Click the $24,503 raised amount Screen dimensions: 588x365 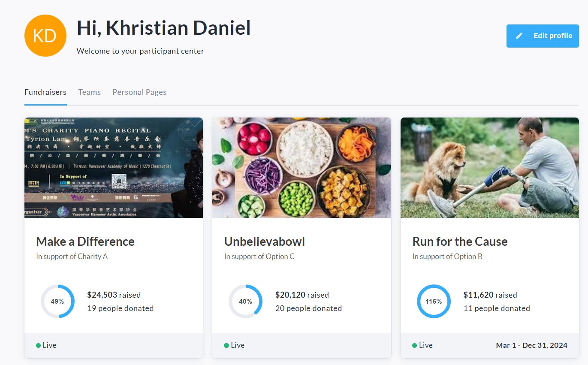pos(102,295)
